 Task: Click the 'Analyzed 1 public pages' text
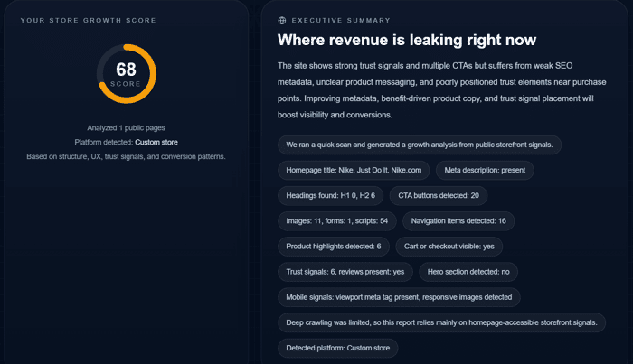(126, 127)
